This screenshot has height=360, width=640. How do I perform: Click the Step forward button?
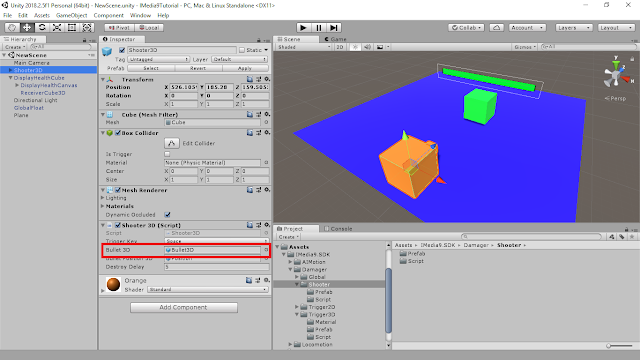tap(334, 28)
